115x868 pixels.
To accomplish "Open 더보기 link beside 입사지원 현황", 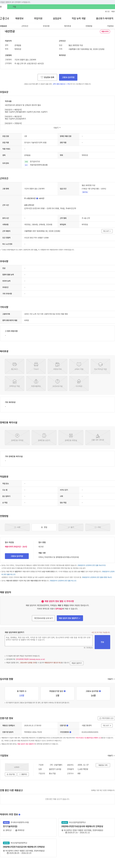I will 111,679.
